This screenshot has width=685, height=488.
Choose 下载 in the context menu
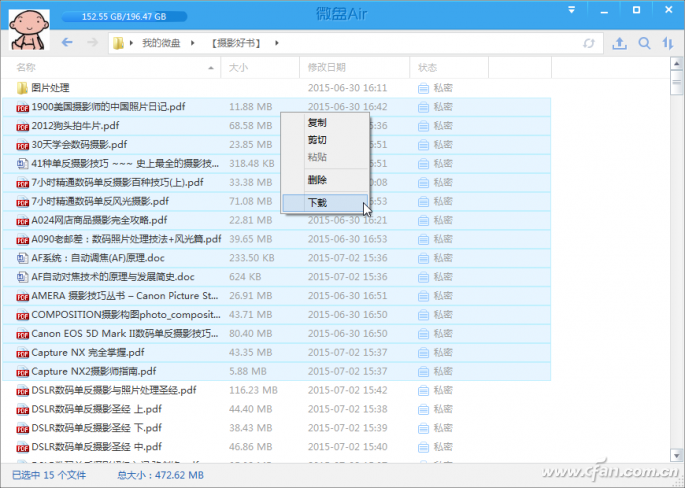pos(325,203)
